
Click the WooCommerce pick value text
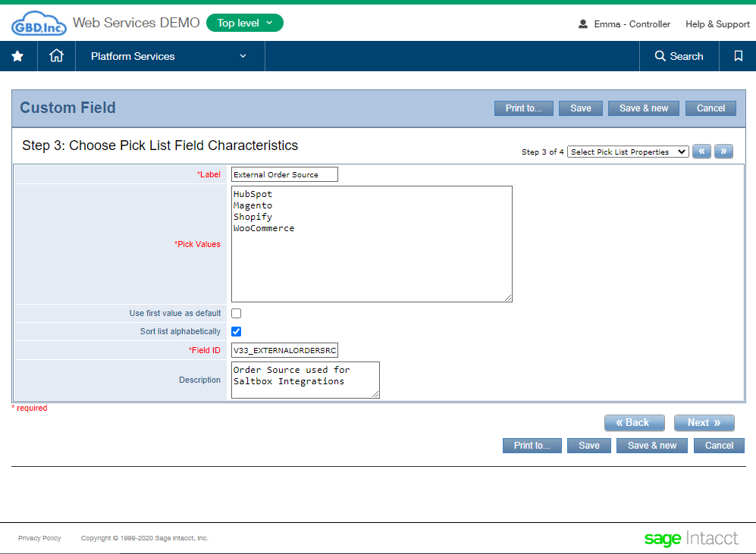[x=264, y=228]
